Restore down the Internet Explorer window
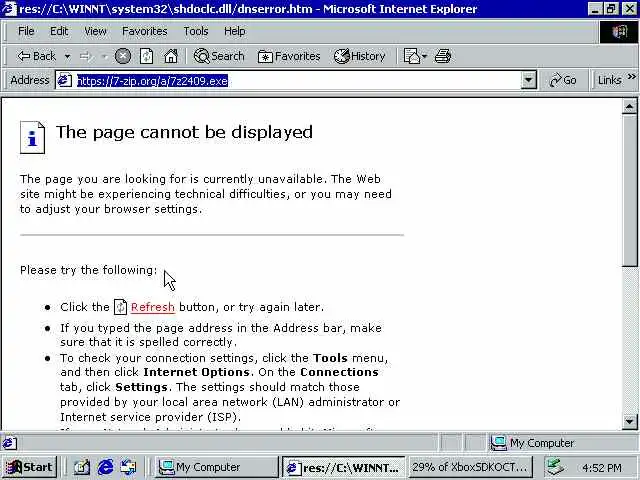The height and width of the screenshot is (480, 640). 611,9
